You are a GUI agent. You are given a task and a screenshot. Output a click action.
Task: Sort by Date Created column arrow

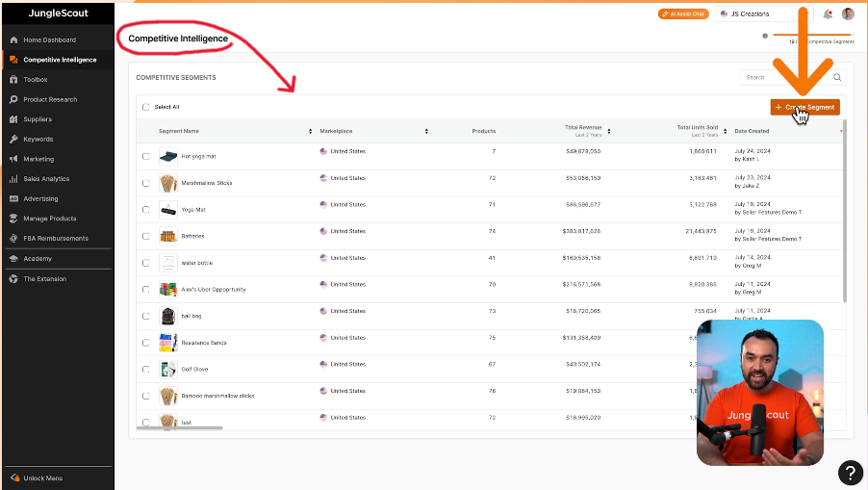pos(841,132)
